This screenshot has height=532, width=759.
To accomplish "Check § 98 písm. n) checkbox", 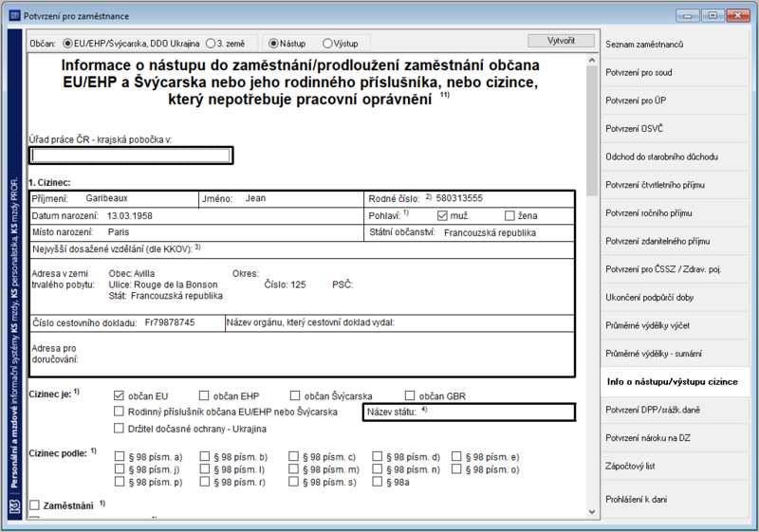I will [x=377, y=468].
